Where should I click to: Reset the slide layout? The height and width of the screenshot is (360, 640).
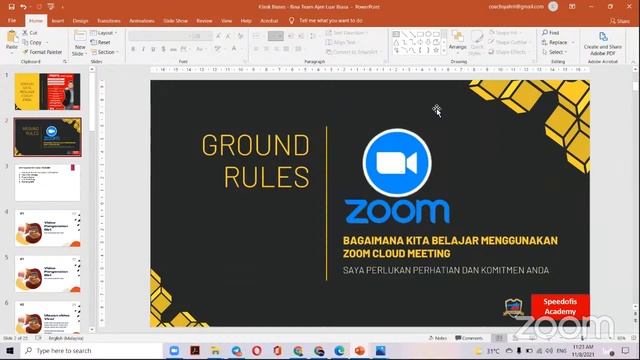(101, 42)
